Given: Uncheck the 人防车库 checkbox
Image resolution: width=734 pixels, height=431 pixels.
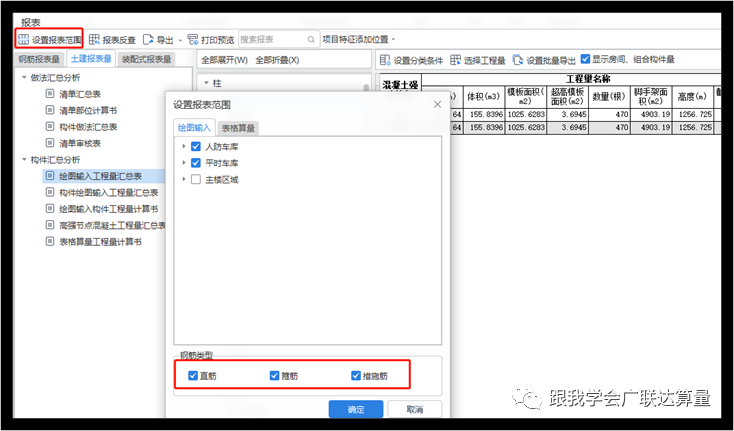Looking at the screenshot, I should [x=196, y=146].
